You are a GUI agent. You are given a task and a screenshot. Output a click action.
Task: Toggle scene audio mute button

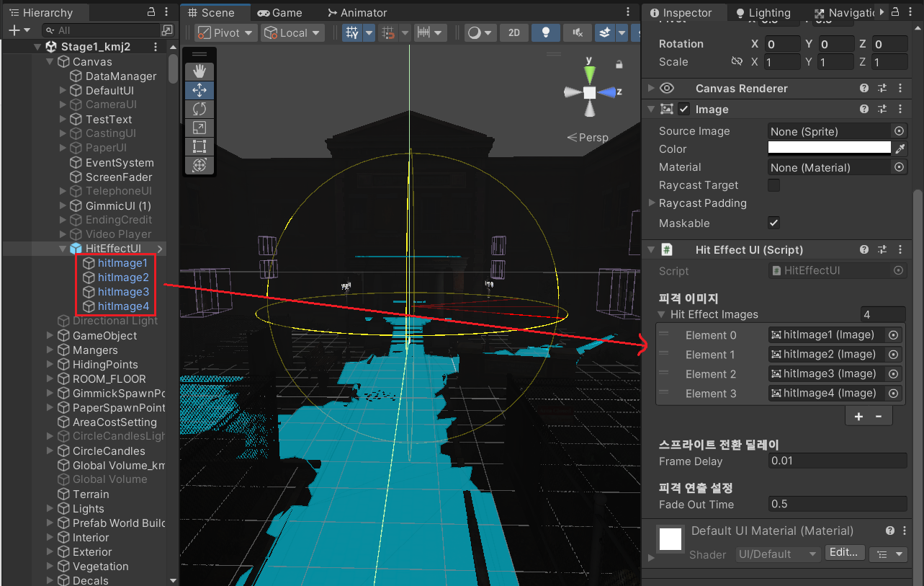coord(577,33)
